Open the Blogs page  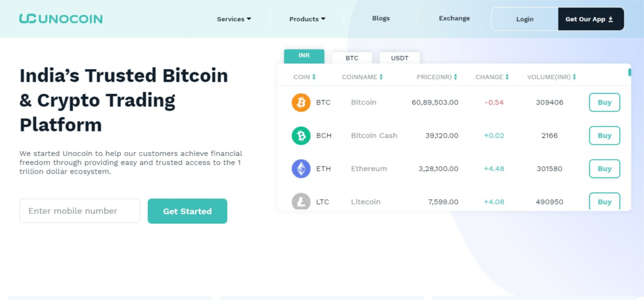[381, 18]
